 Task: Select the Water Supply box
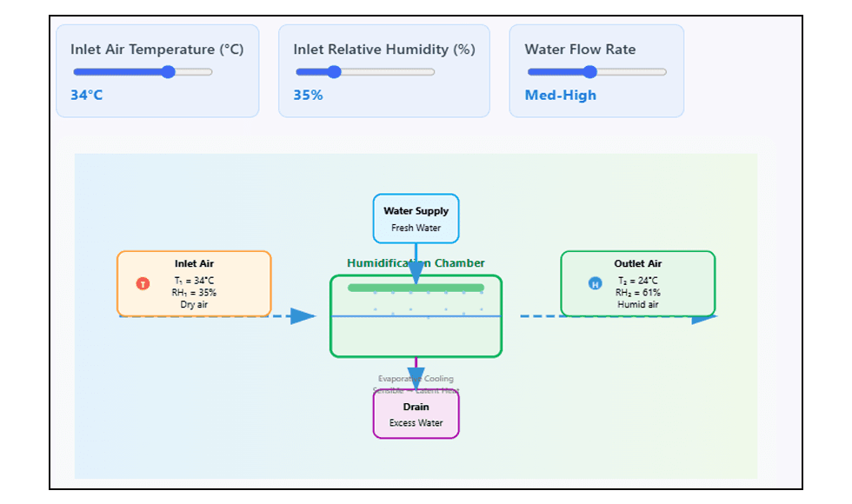pyautogui.click(x=416, y=218)
